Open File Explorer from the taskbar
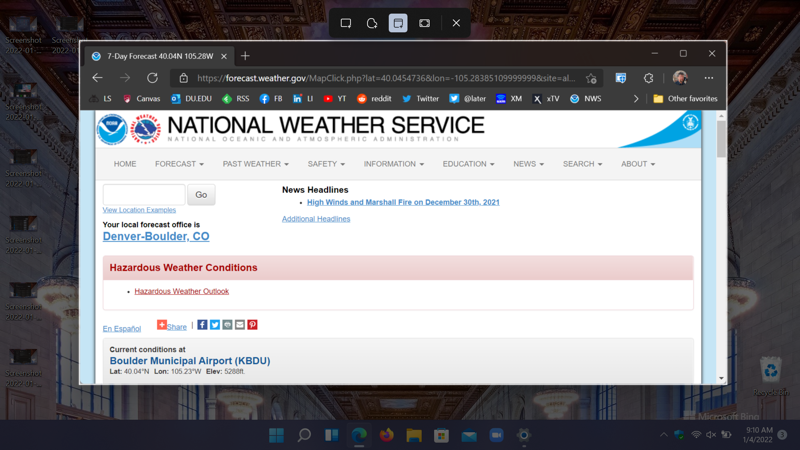The width and height of the screenshot is (800, 450). coord(414,435)
